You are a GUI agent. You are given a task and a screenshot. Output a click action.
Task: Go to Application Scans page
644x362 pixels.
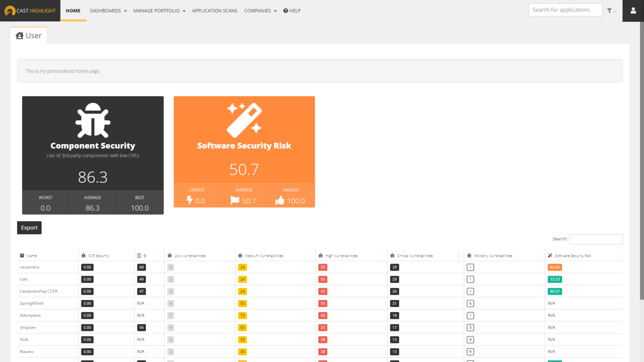215,10
